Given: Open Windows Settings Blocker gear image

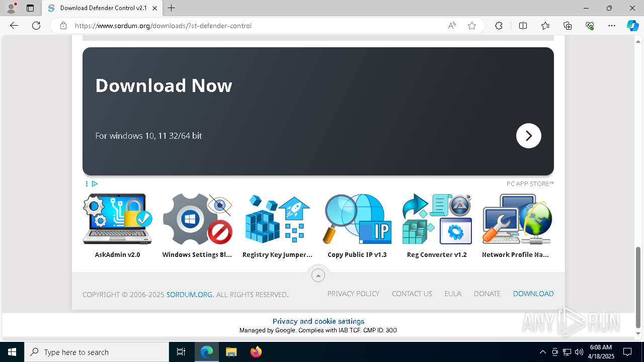Looking at the screenshot, I should (197, 219).
